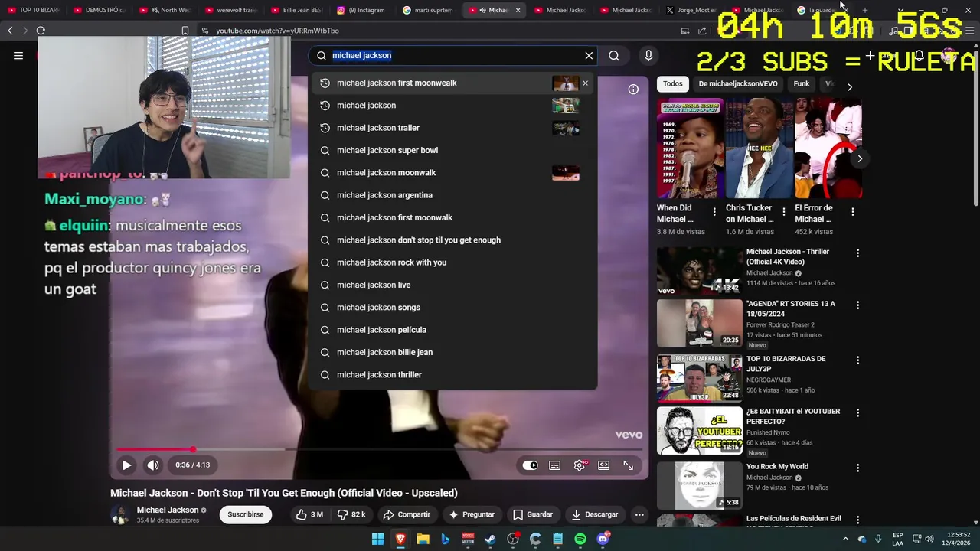Dislike the video (82 k)

coord(352,514)
